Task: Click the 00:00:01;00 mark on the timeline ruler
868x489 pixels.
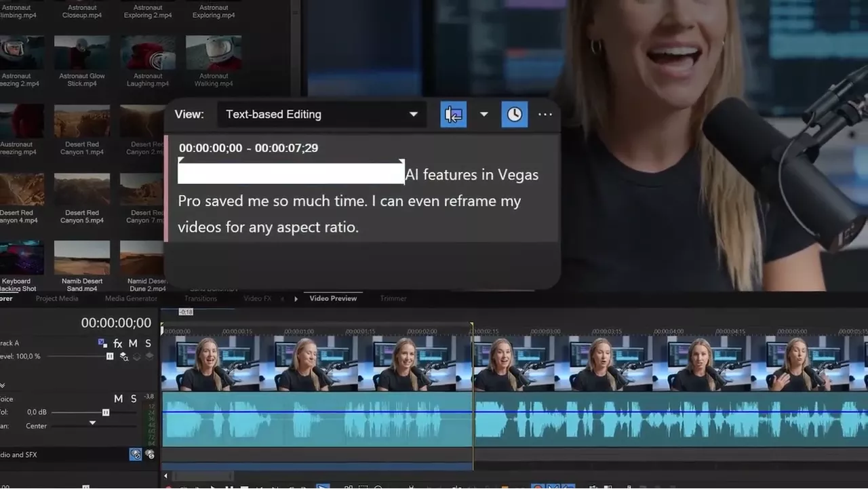Action: (298, 331)
